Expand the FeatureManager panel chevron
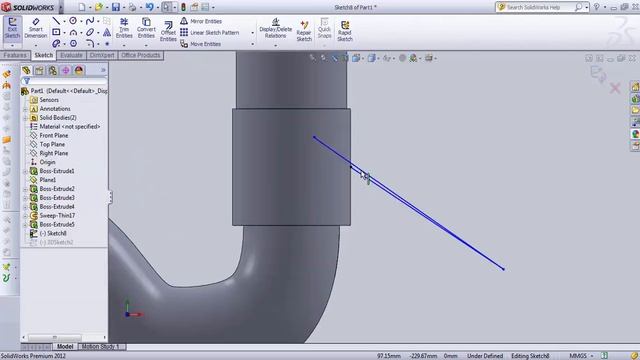Screen dimensions: 640x360 point(103,70)
